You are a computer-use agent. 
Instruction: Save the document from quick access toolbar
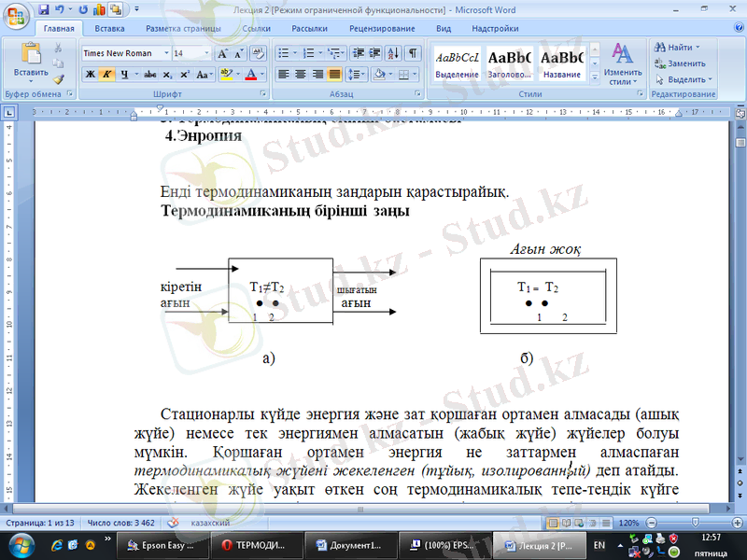(44, 10)
